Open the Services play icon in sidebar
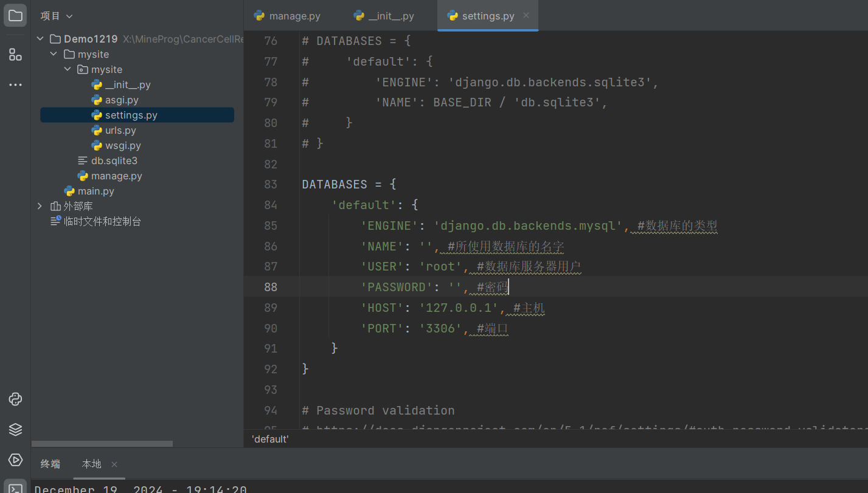 (15, 459)
